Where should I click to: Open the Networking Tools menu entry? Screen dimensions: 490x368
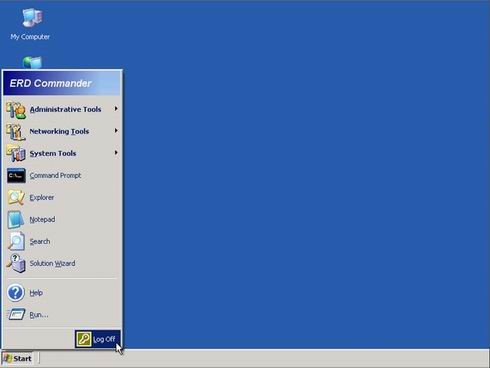pos(62,132)
